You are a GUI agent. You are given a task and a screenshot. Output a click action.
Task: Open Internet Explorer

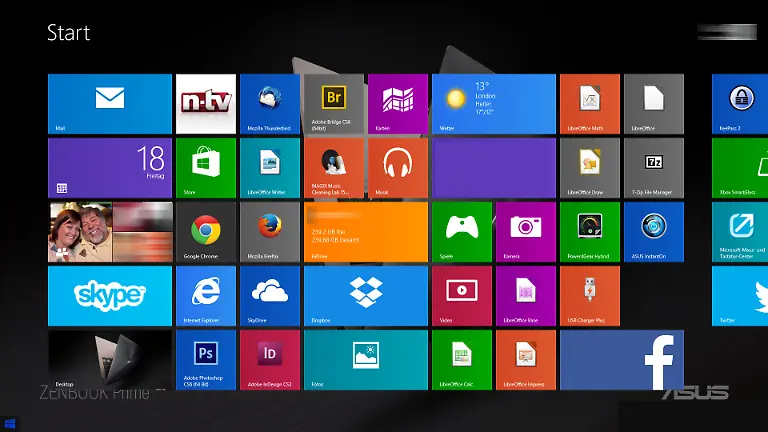(206, 295)
